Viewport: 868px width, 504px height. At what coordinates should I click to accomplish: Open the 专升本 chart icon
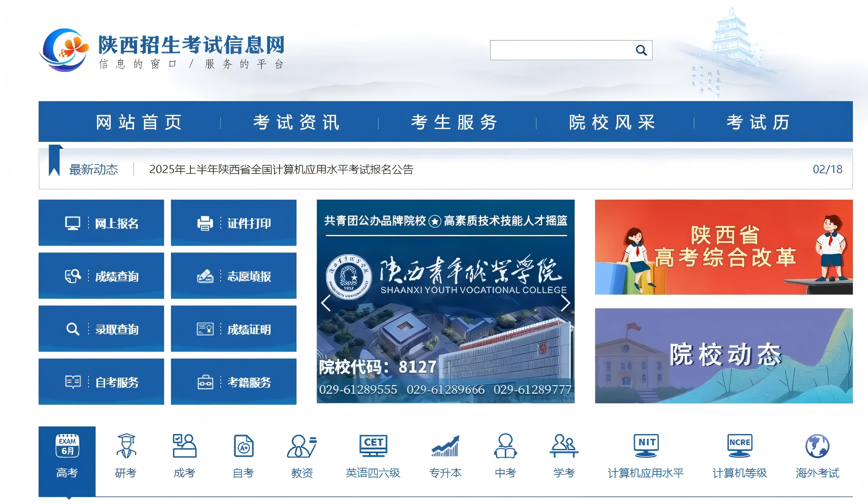445,446
